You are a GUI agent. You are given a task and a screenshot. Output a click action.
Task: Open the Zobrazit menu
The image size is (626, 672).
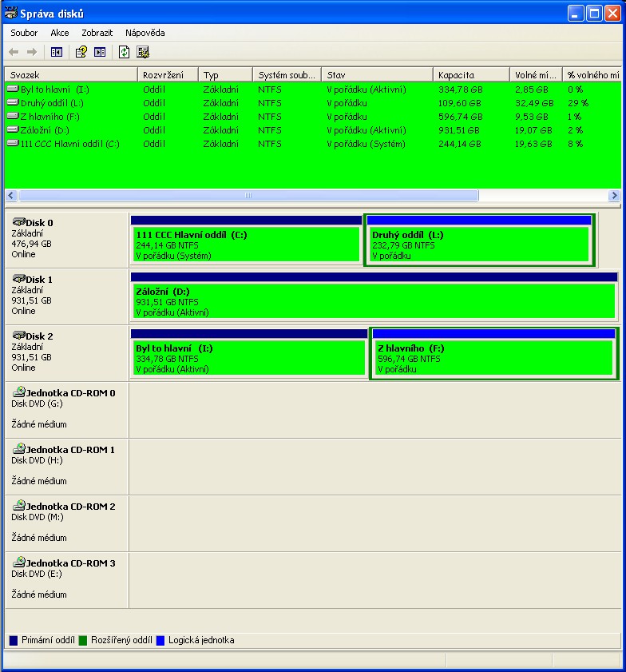(x=97, y=33)
